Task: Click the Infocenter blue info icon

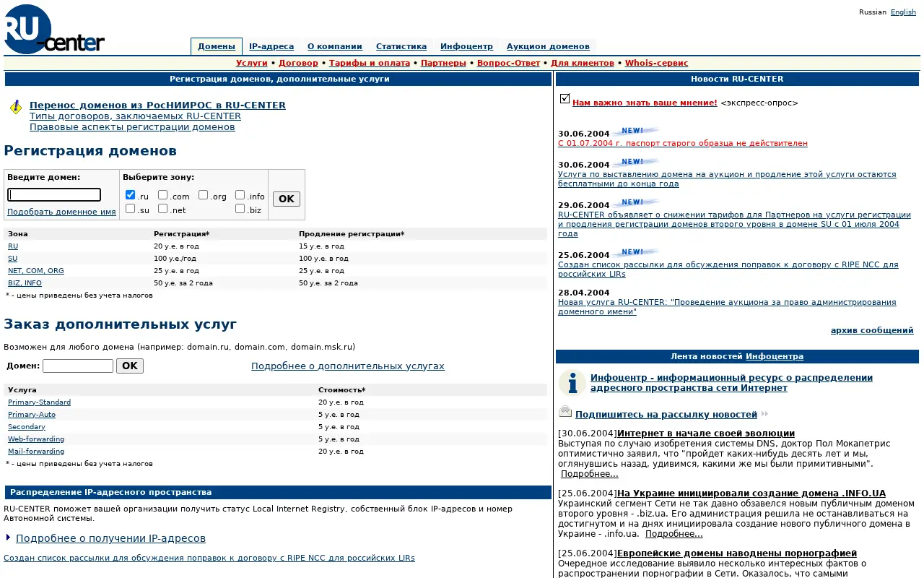Action: 572,383
